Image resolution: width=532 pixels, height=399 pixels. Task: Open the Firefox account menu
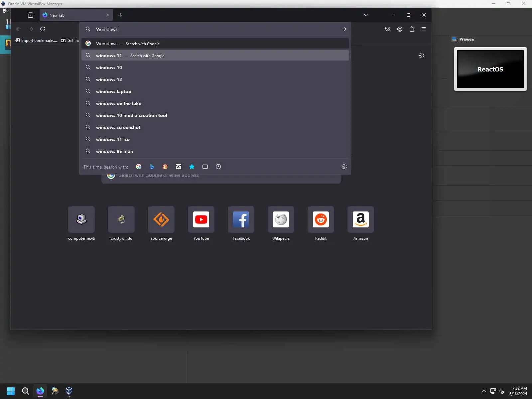click(x=400, y=29)
